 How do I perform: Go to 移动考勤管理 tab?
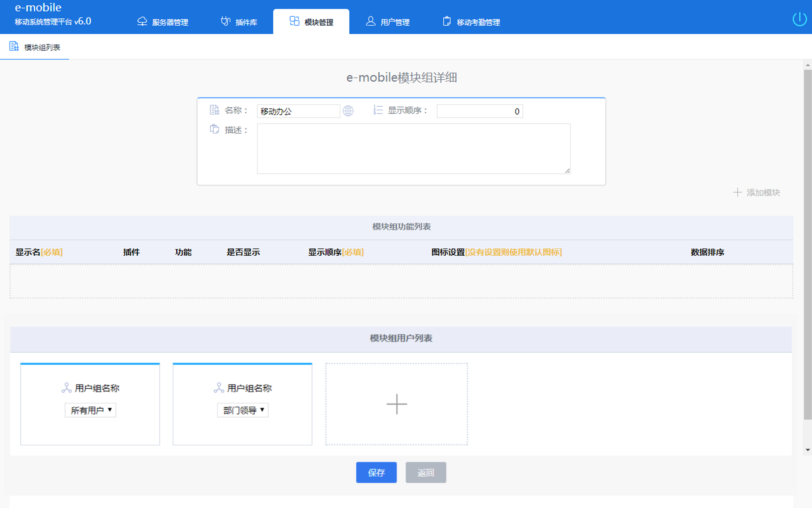click(x=471, y=22)
